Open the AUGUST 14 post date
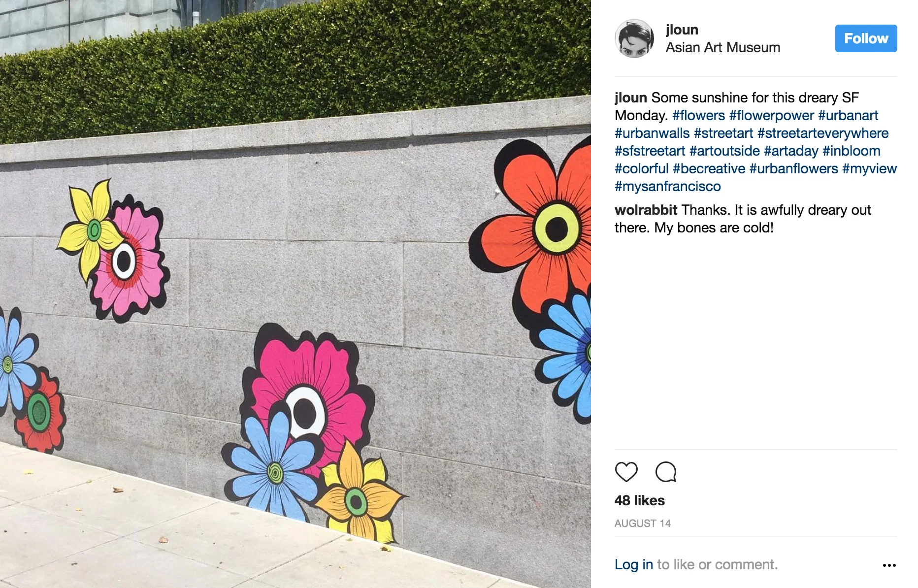Viewport: 918px width, 588px height. click(642, 523)
